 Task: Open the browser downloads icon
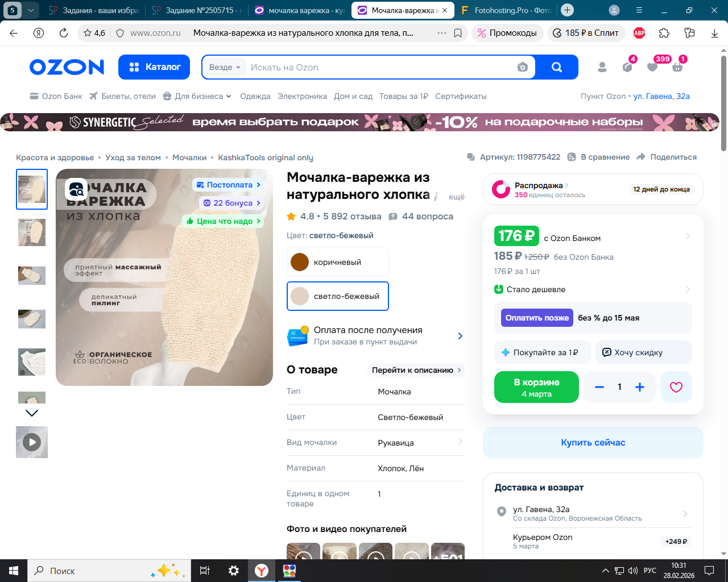714,33
